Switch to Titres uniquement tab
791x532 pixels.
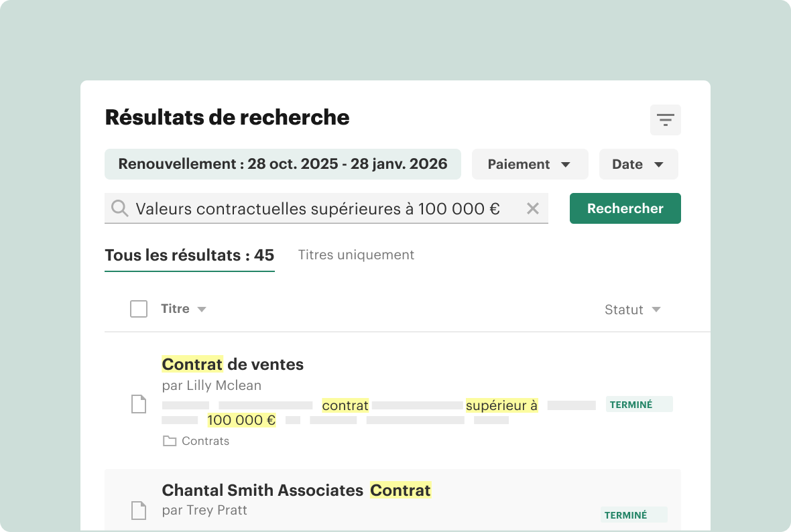click(x=356, y=255)
